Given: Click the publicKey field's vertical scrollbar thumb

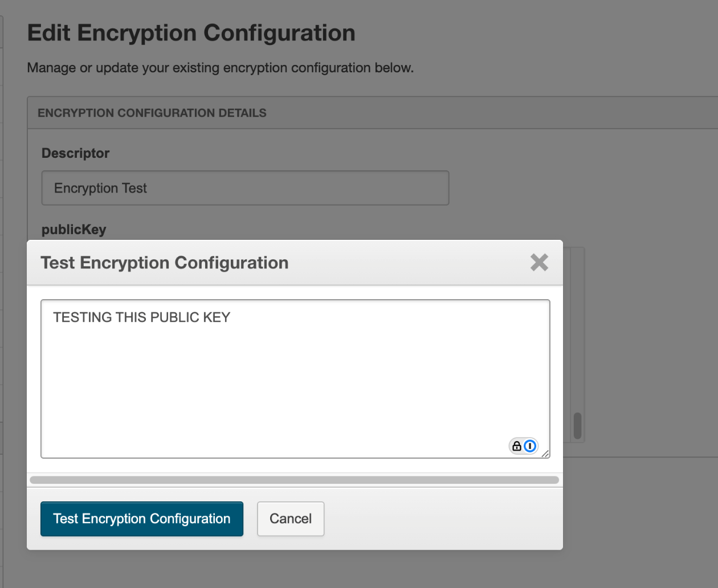Looking at the screenshot, I should pyautogui.click(x=577, y=426).
